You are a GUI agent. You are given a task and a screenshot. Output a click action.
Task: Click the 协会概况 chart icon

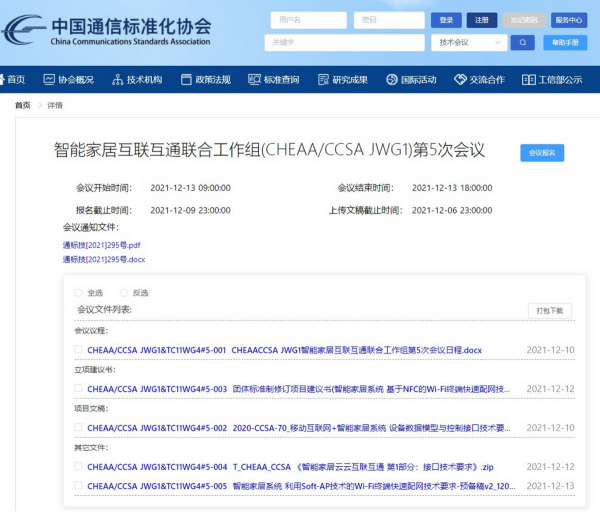tap(49, 80)
